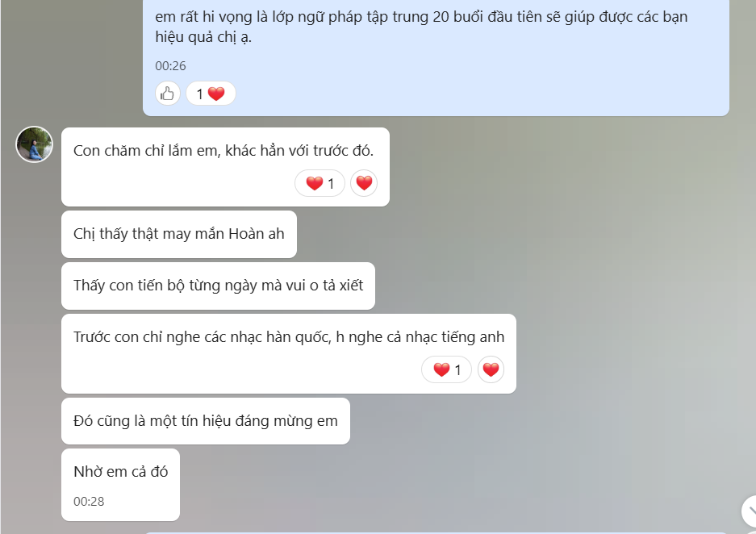Click the "Đó cũng là một tín hiệu đáng mừng em" message

(206, 421)
